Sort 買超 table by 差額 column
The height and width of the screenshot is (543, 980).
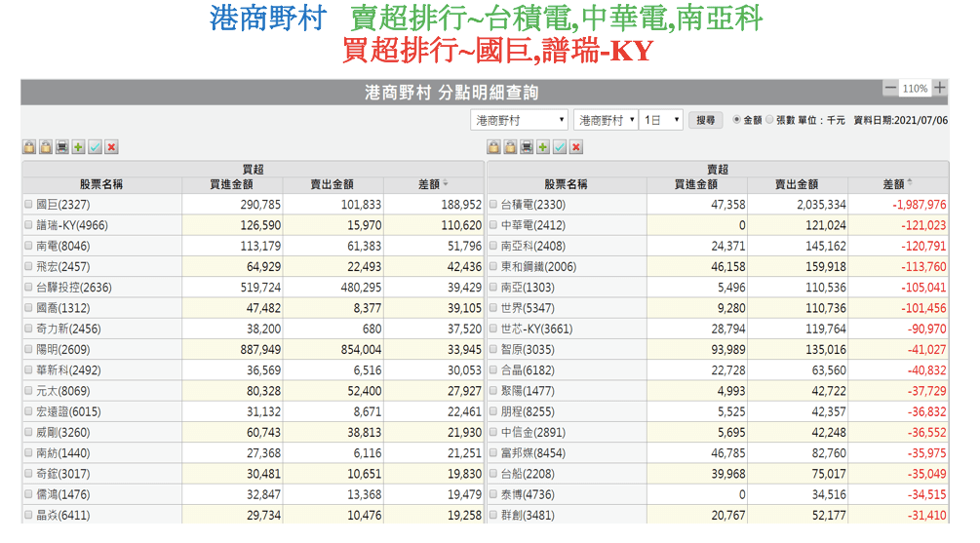pos(433,184)
